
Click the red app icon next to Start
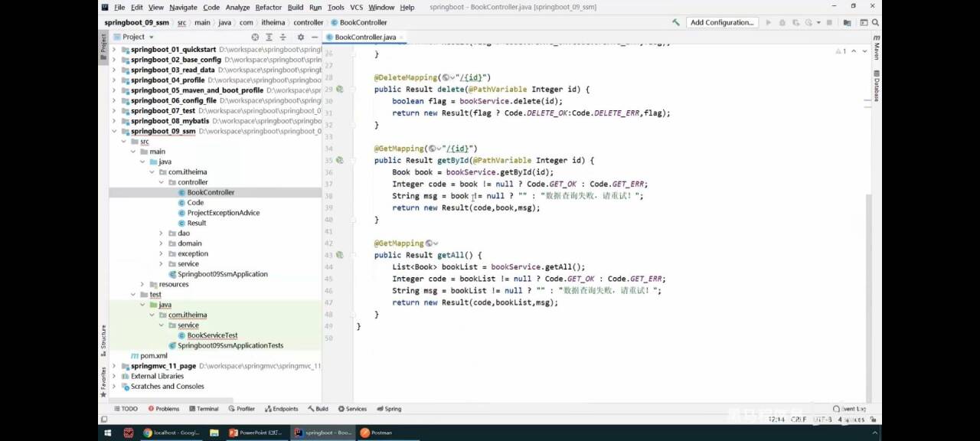click(129, 433)
